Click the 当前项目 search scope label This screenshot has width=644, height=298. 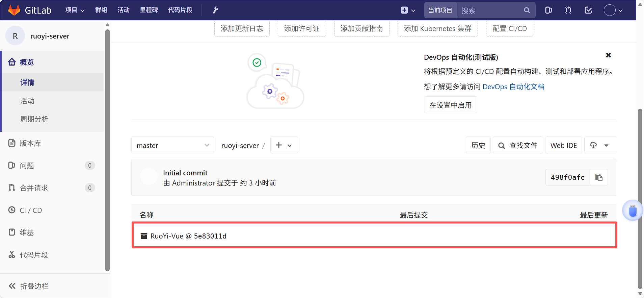click(440, 10)
